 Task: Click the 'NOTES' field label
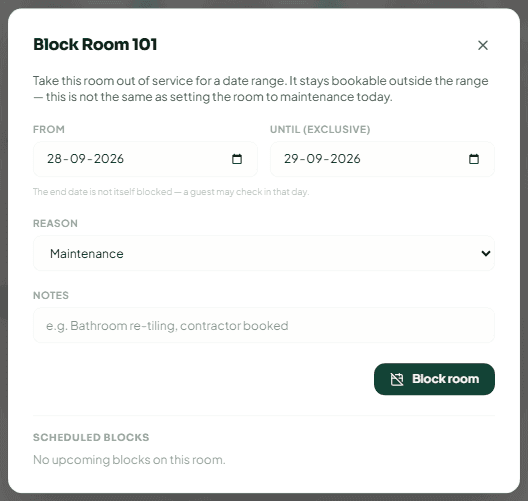51,295
